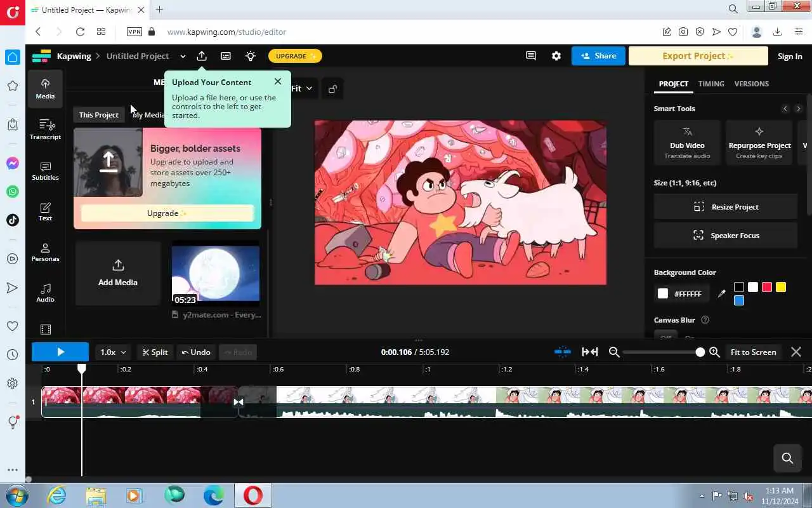This screenshot has height=508, width=812.
Task: Click the Upgrade button in assets card
Action: [x=167, y=213]
